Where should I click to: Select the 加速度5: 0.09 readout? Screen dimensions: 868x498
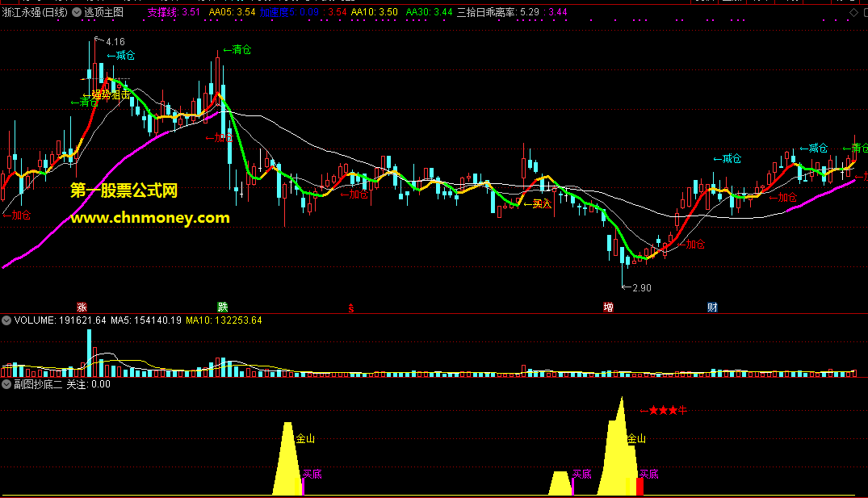(x=290, y=12)
